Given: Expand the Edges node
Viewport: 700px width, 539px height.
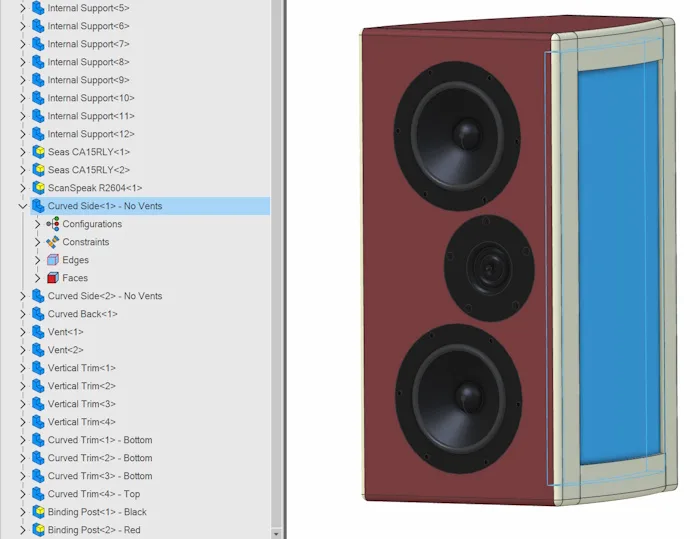Looking at the screenshot, I should 38,260.
